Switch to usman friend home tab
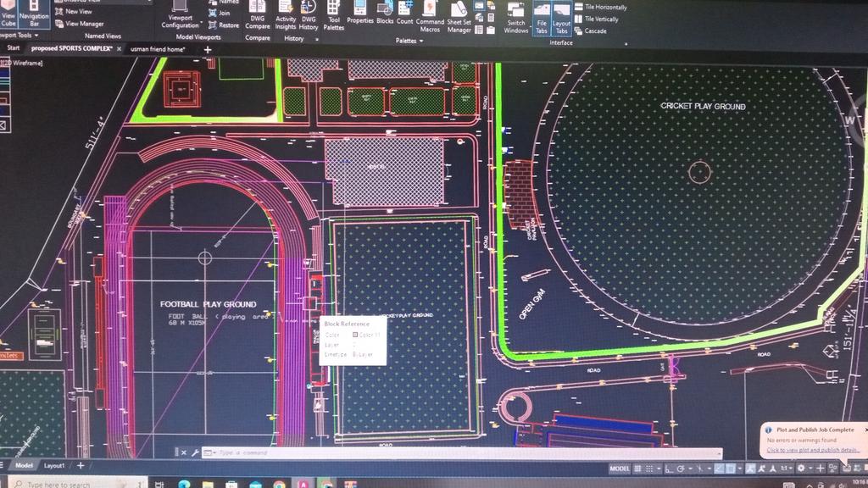 [x=158, y=49]
